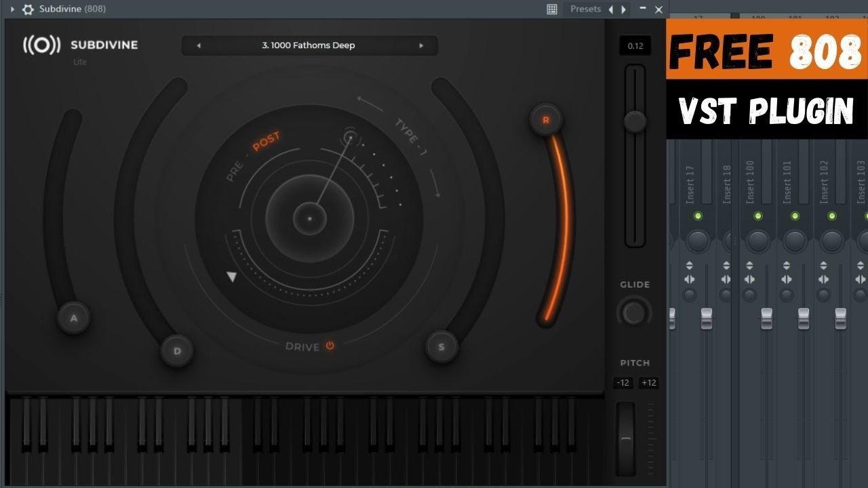Invert phase on Insert 17
868x488 pixels.
[x=690, y=265]
